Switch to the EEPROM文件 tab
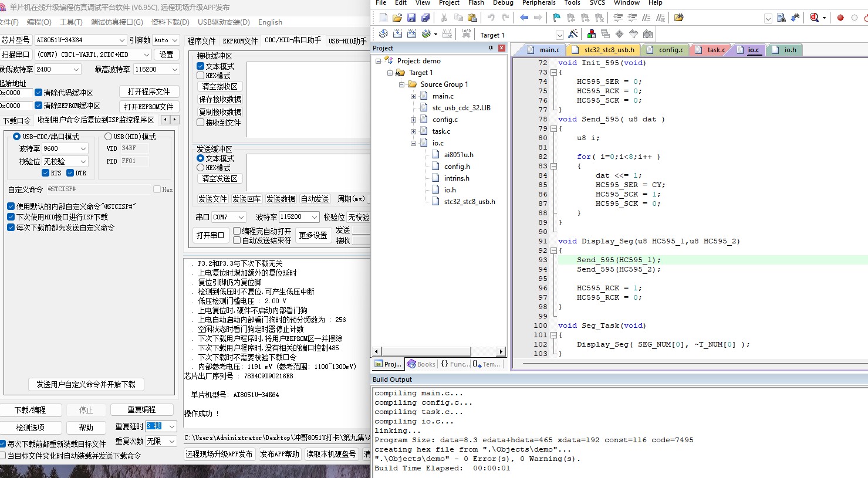868x478 pixels. [x=240, y=41]
